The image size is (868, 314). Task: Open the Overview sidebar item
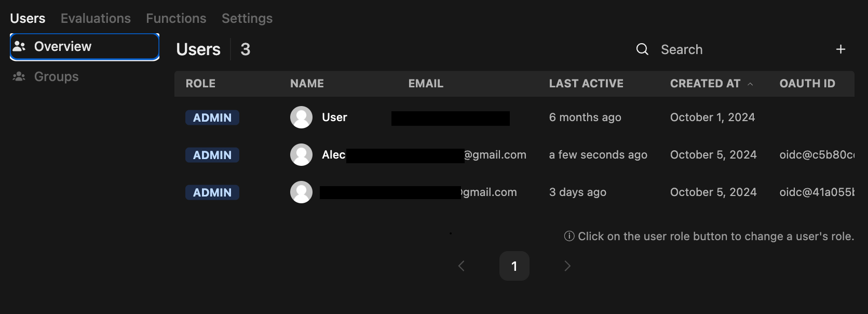(85, 47)
